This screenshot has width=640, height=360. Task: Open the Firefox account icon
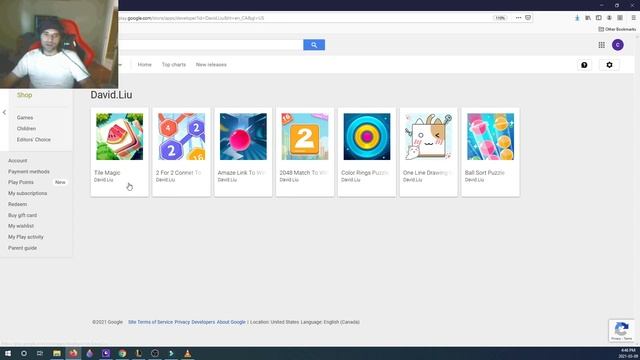(x=609, y=18)
